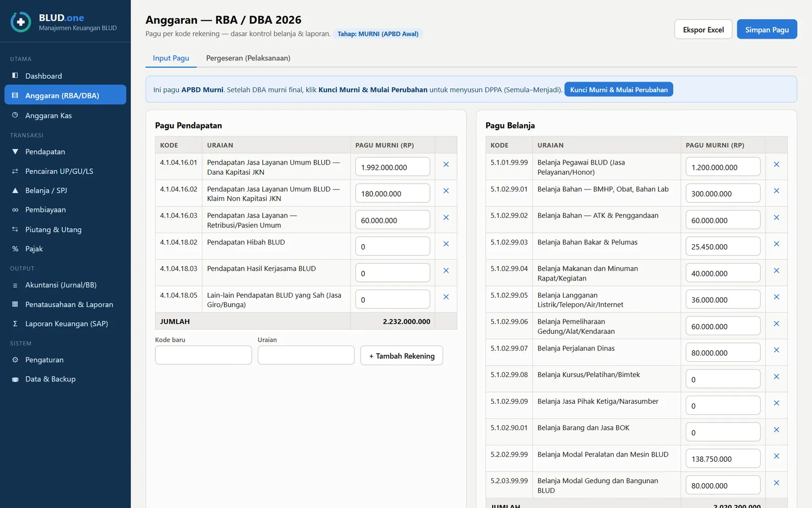This screenshot has height=508, width=812.
Task: Delete the Belanja Pegawai BLUD row
Action: tap(776, 165)
